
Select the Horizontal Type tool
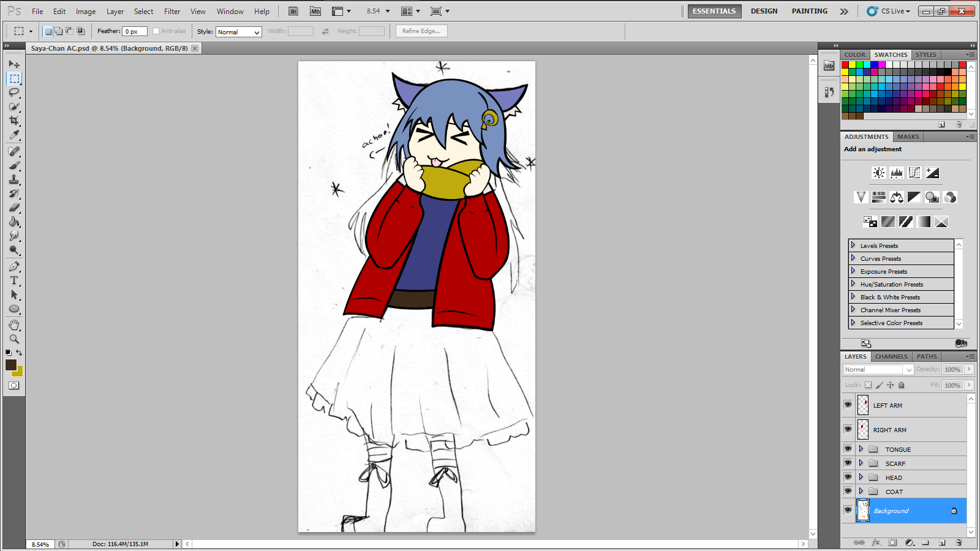pos(14,280)
